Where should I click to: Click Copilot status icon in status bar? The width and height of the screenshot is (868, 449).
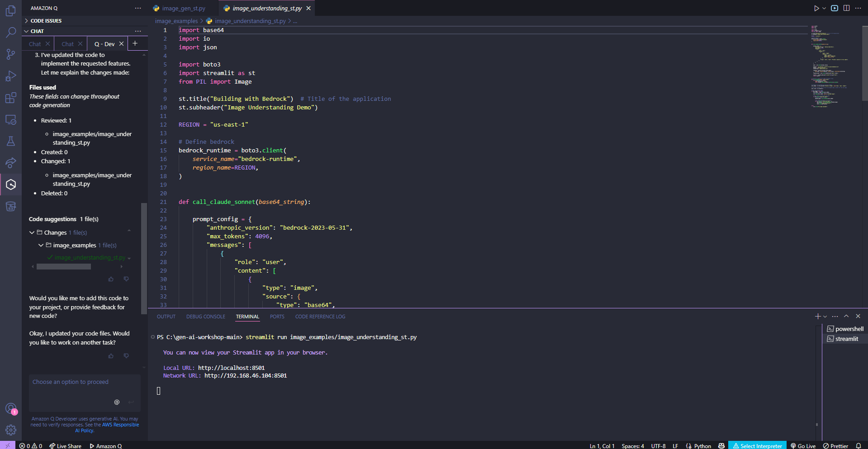(721, 446)
